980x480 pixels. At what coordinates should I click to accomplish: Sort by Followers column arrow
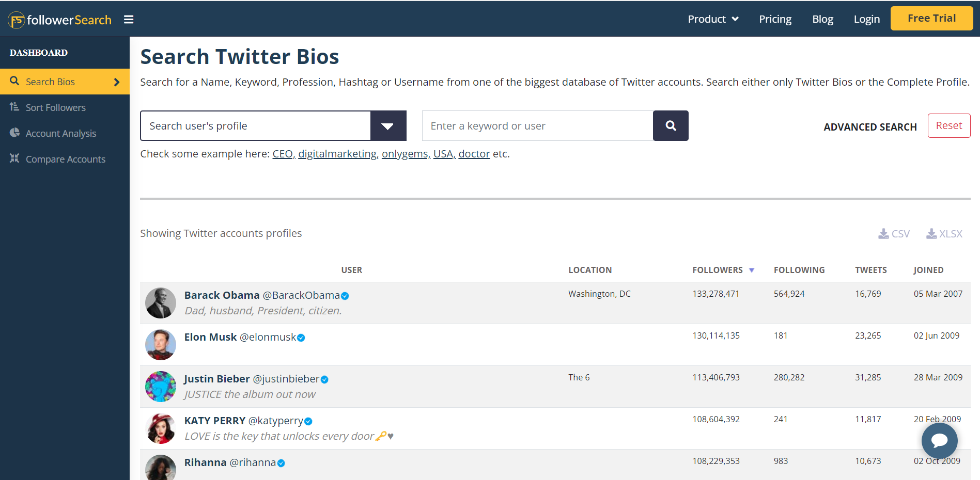tap(752, 270)
